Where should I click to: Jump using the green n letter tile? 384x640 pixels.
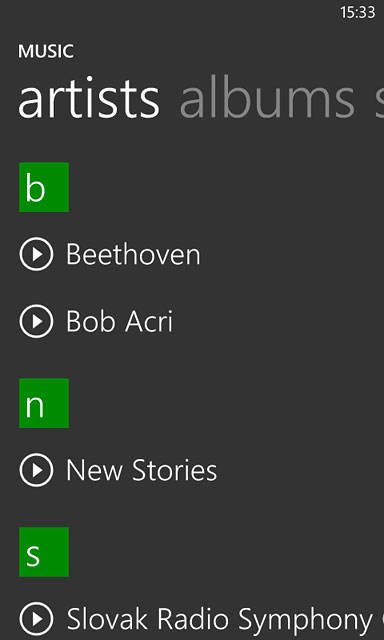[x=44, y=403]
